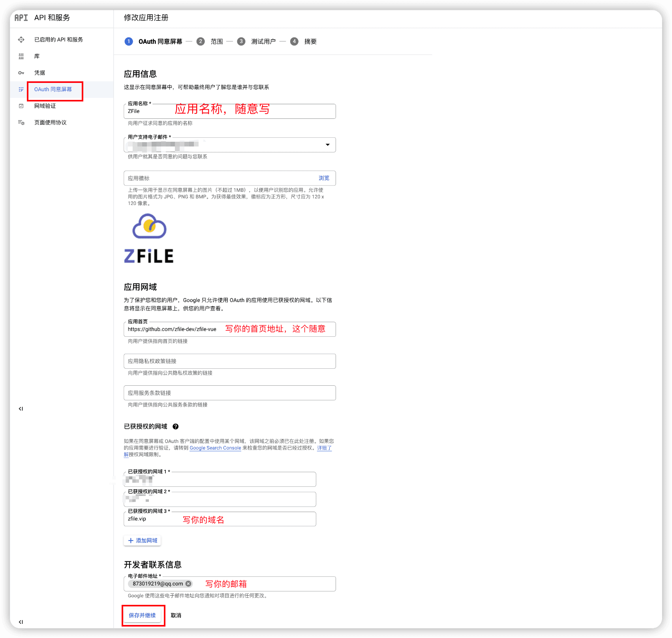Click the Library icon in sidebar
The width and height of the screenshot is (672, 638).
(x=21, y=56)
